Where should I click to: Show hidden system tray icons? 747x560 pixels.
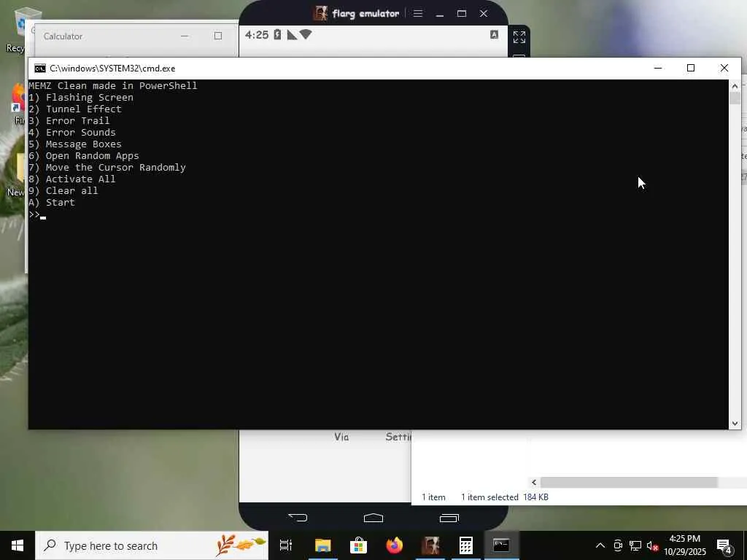[x=600, y=545]
